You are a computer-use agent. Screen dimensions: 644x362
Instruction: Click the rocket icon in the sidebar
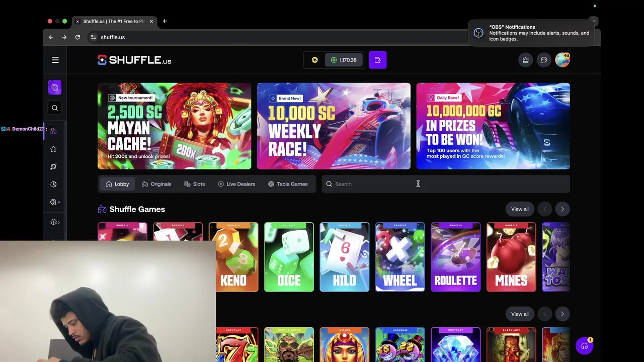point(53,166)
